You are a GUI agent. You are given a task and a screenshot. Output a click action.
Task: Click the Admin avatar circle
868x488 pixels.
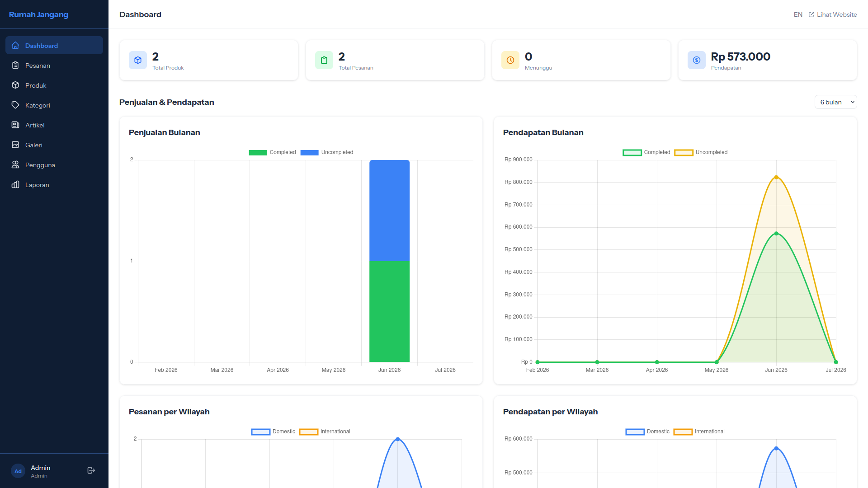tap(18, 471)
